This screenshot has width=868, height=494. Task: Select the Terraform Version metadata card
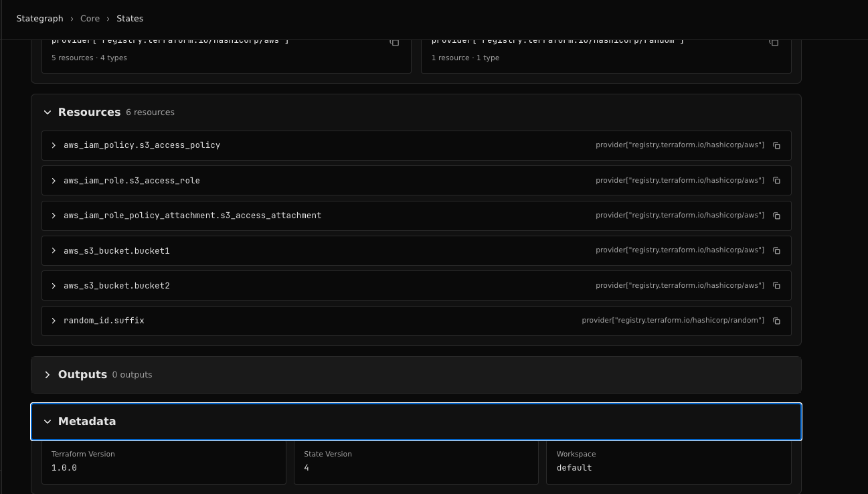pos(164,462)
